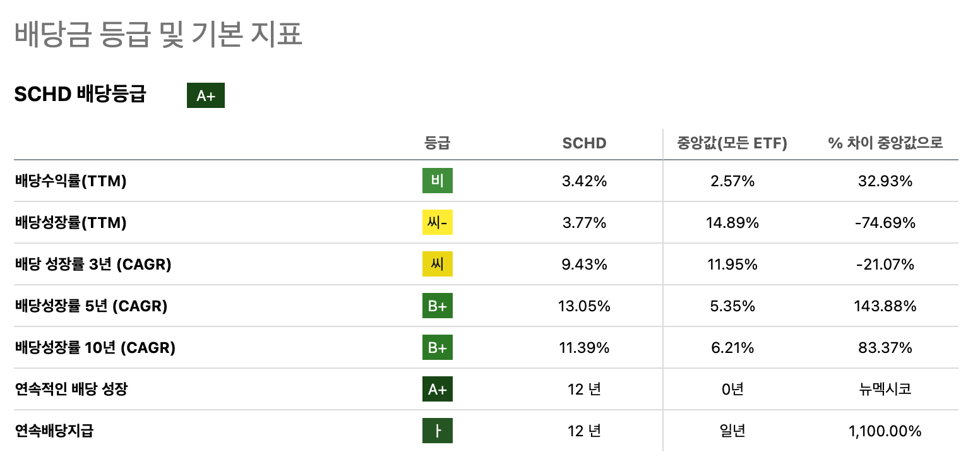Click the 연속배당지급 grade badge

pyautogui.click(x=438, y=431)
